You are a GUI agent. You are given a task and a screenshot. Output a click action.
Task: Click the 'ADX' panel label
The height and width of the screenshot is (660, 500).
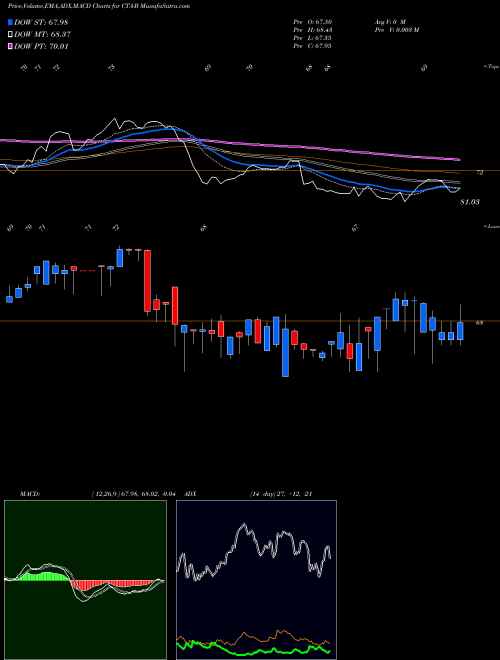coord(190,494)
